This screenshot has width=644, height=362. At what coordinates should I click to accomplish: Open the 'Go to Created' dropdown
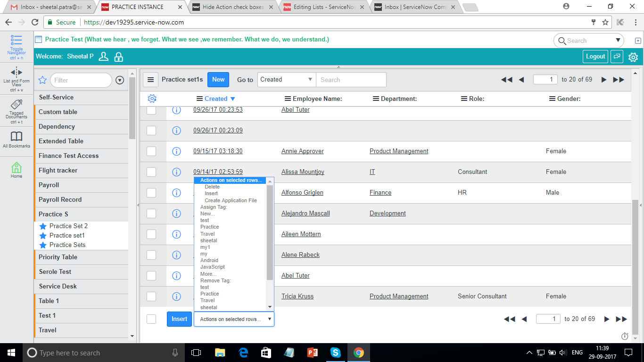point(285,79)
